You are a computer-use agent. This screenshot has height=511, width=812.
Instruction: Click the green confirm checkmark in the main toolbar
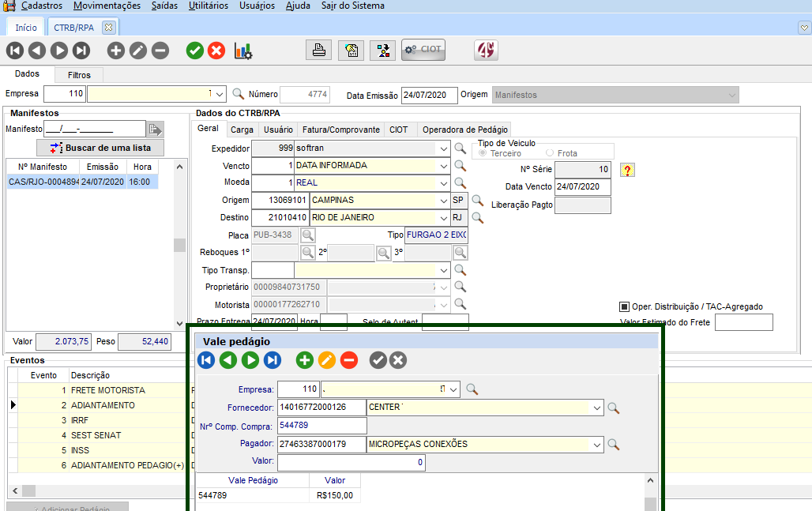coord(195,51)
